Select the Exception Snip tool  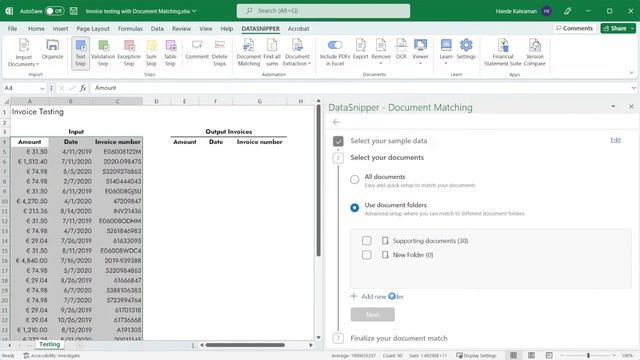129,53
